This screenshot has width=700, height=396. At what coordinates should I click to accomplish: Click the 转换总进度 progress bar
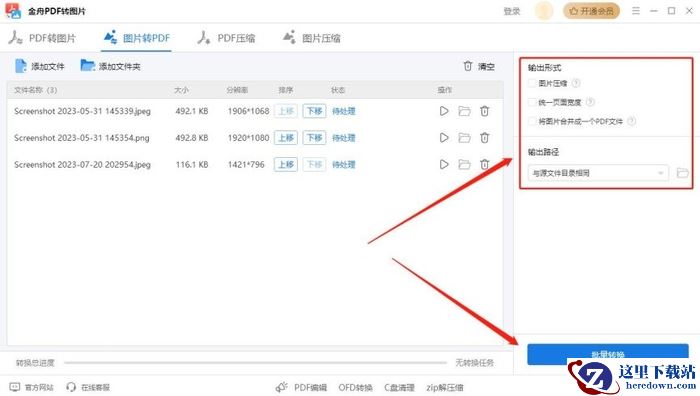[x=255, y=363]
